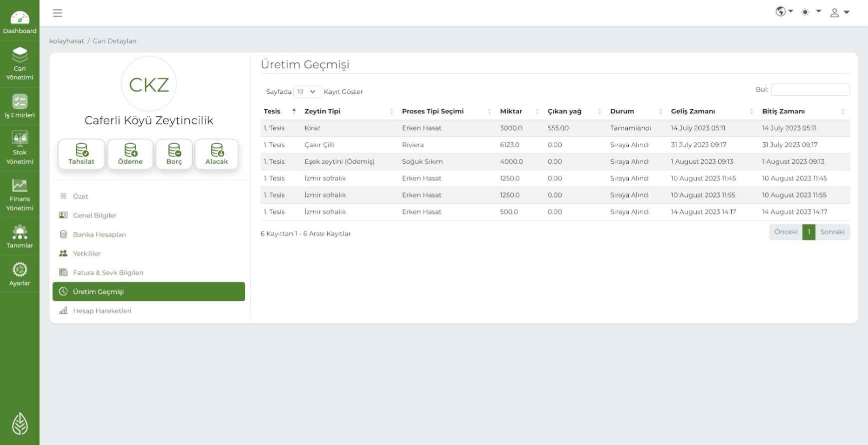Click the Cari Detayları breadcrumb

[x=114, y=41]
